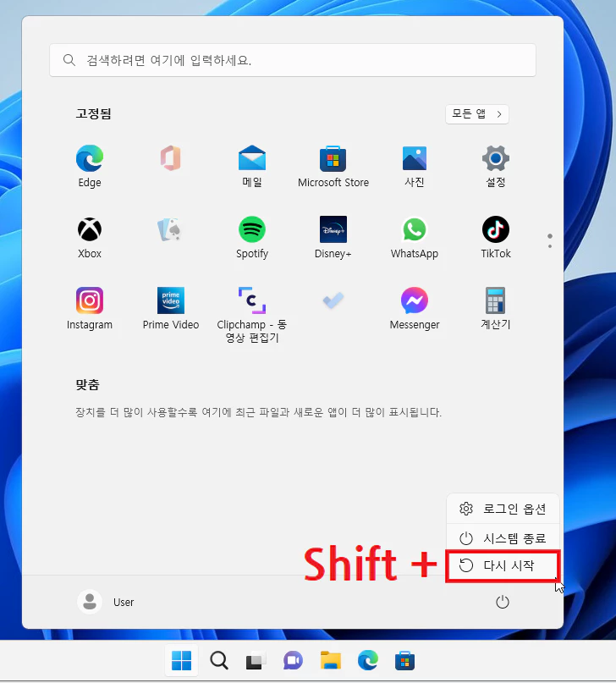Screen dimensions: 616x683
Task: Open the 설정 settings app
Action: coord(495,166)
